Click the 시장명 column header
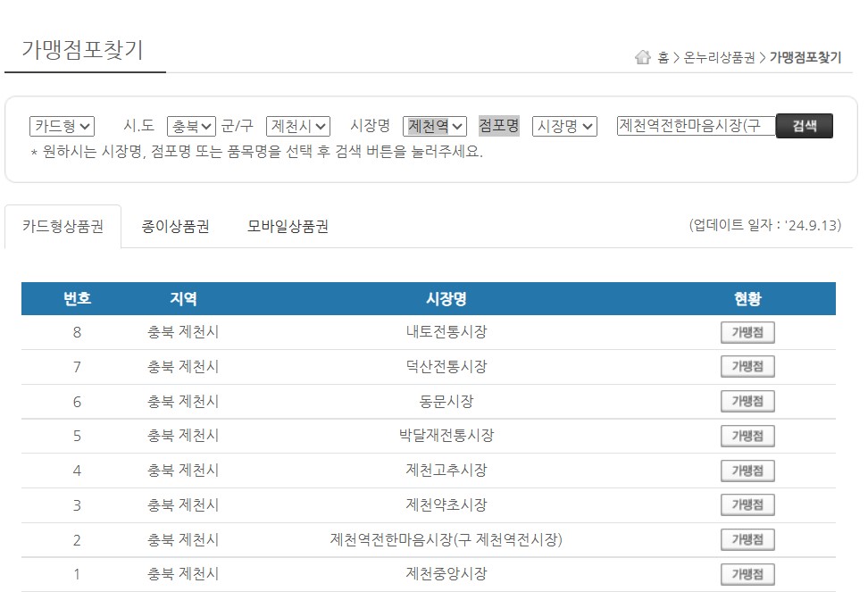The height and width of the screenshot is (600, 868). pos(447,299)
